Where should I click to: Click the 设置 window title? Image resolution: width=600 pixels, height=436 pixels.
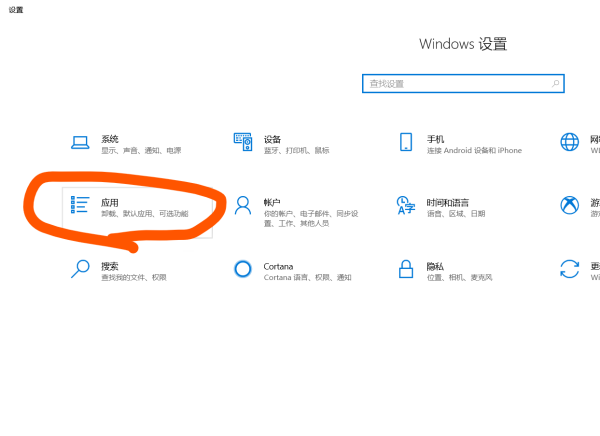[x=16, y=10]
